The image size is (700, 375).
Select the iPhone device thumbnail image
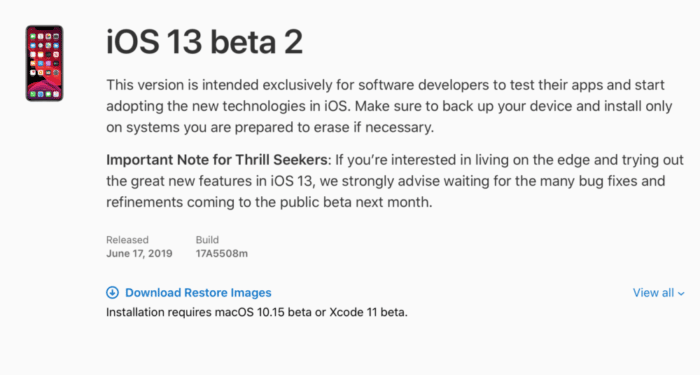point(44,63)
